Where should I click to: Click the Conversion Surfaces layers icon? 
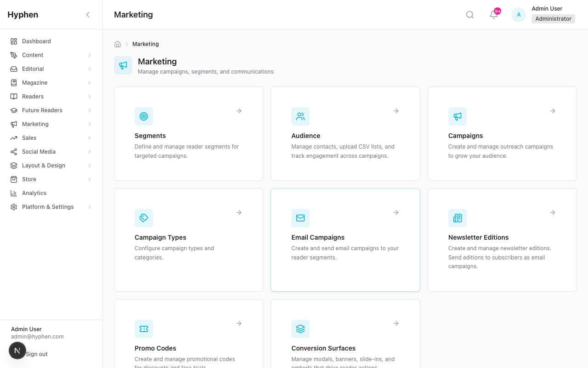coord(300,329)
